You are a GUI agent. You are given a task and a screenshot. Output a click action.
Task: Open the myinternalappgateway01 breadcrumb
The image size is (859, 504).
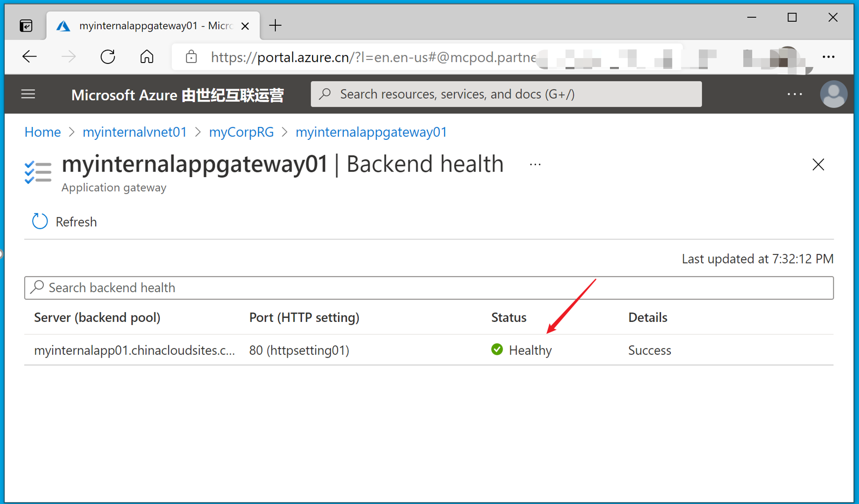[x=371, y=132]
